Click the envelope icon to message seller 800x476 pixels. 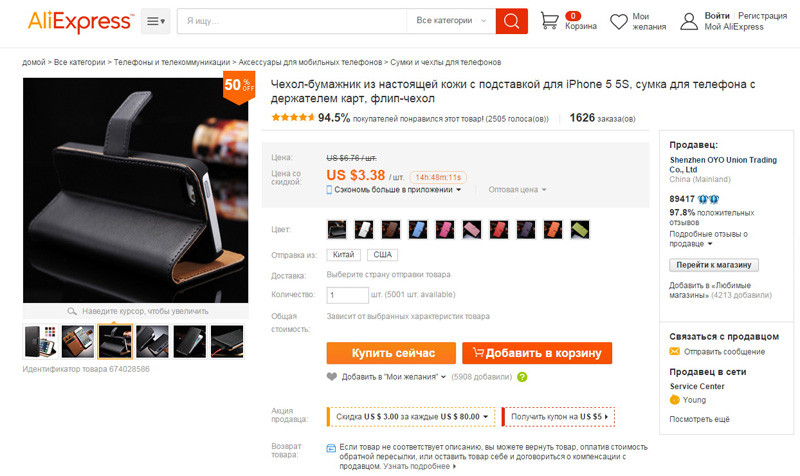674,351
